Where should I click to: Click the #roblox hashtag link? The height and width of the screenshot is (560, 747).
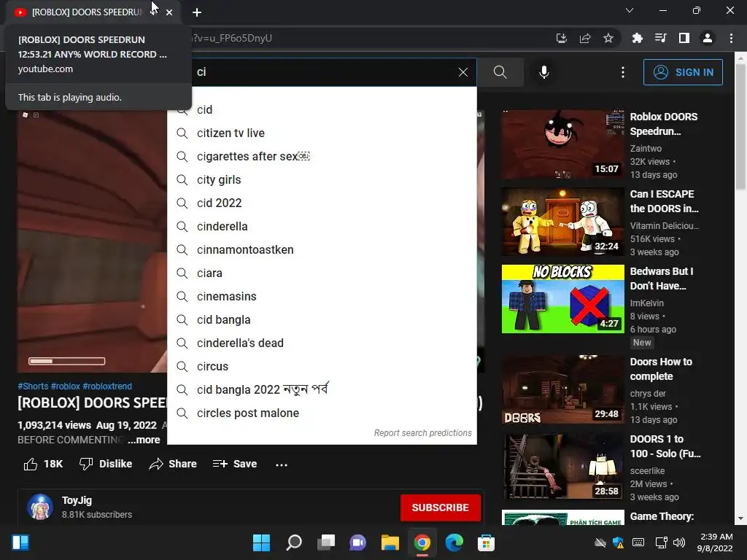click(65, 386)
